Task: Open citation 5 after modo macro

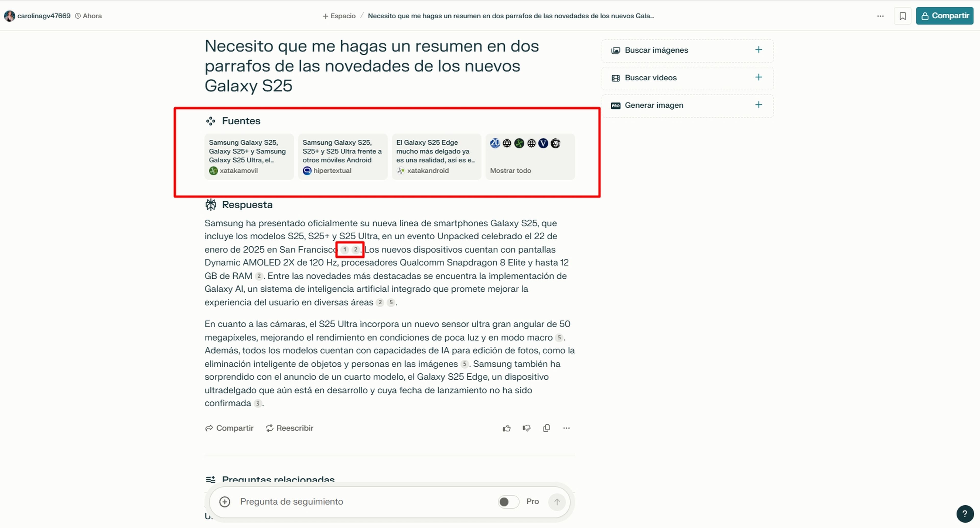Action: [x=559, y=338]
